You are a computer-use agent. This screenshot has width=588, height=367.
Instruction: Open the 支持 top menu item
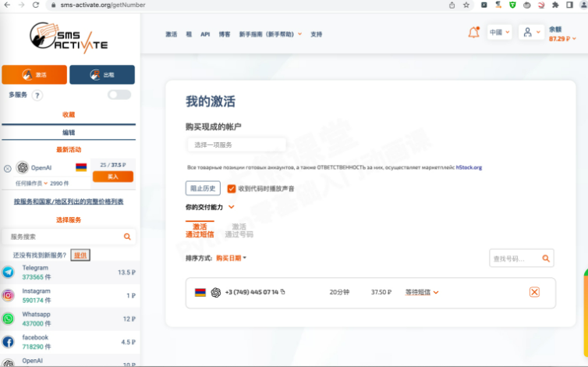[x=316, y=34]
